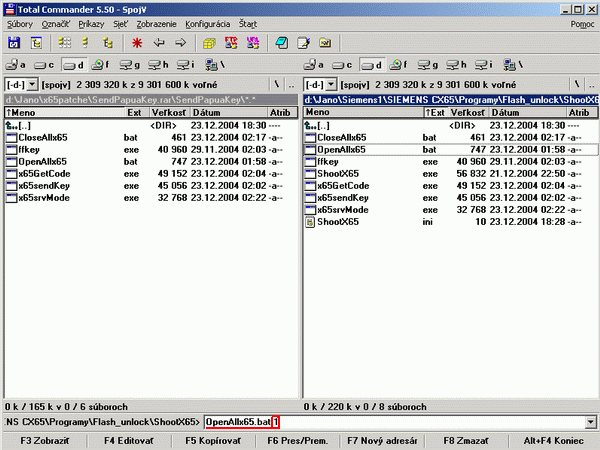Sort right panel by Ext column

coord(435,112)
